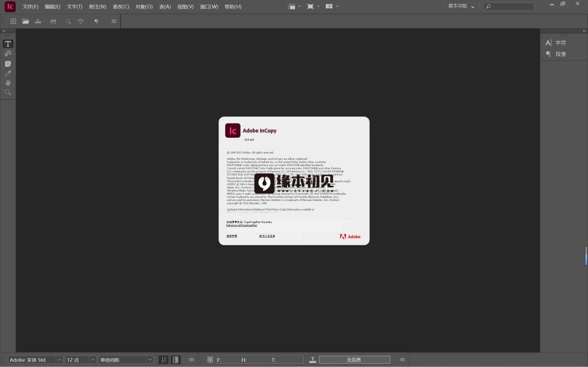The width and height of the screenshot is (588, 367).
Task: Open the 单倍间距 line spacing dropdown
Action: coord(126,360)
